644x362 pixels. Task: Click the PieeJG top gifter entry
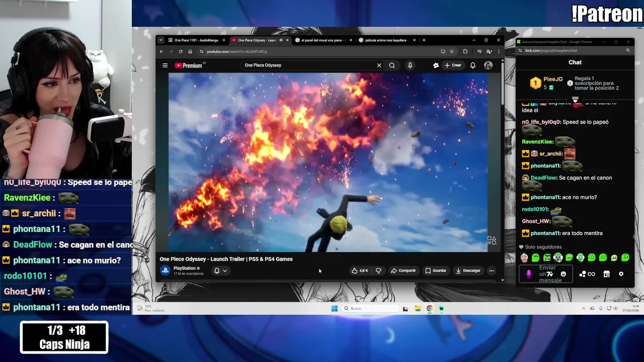pyautogui.click(x=547, y=83)
